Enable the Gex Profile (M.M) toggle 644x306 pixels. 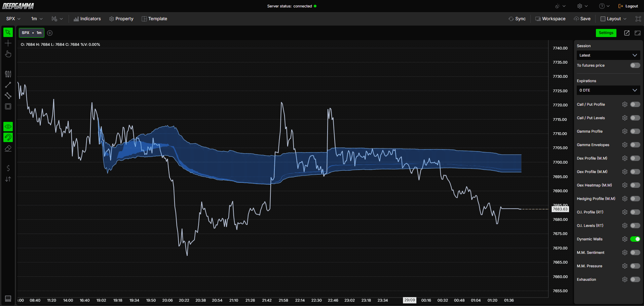(x=635, y=172)
